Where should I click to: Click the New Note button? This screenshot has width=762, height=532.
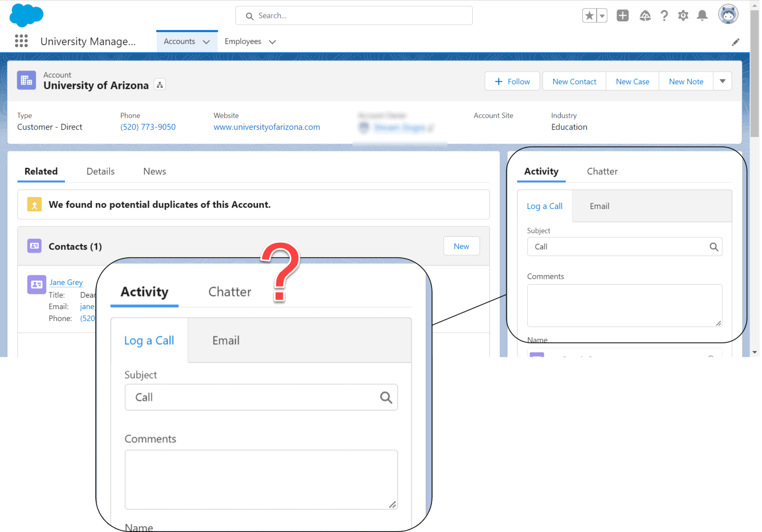(686, 81)
